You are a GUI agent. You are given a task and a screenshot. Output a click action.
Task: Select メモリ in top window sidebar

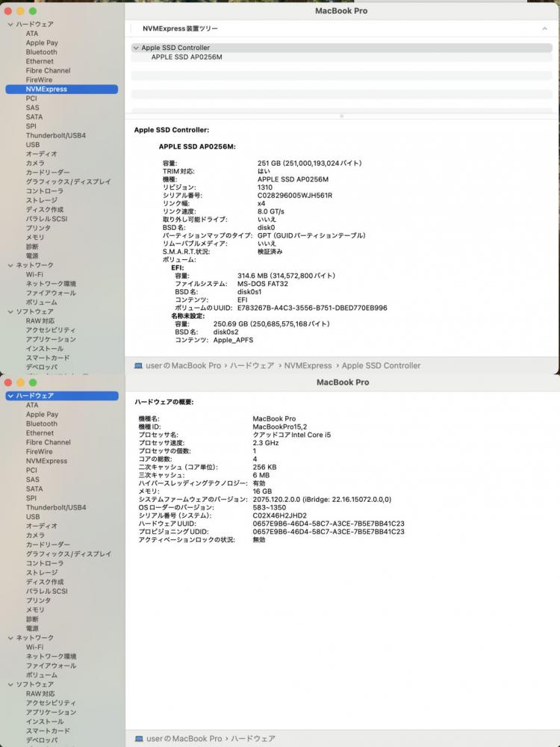[x=35, y=238]
